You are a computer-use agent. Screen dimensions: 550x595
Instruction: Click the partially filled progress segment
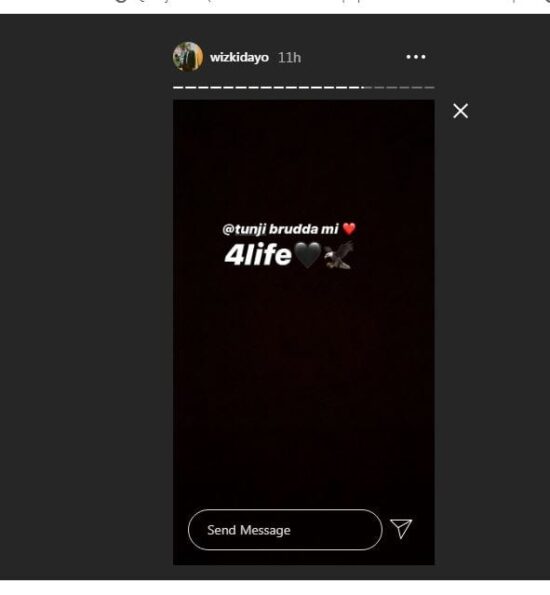tap(367, 87)
